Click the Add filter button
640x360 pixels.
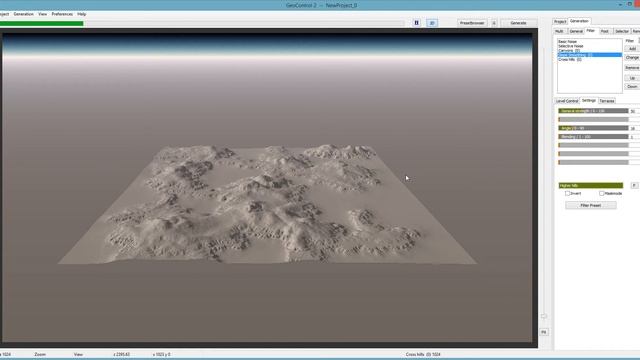pyautogui.click(x=632, y=49)
